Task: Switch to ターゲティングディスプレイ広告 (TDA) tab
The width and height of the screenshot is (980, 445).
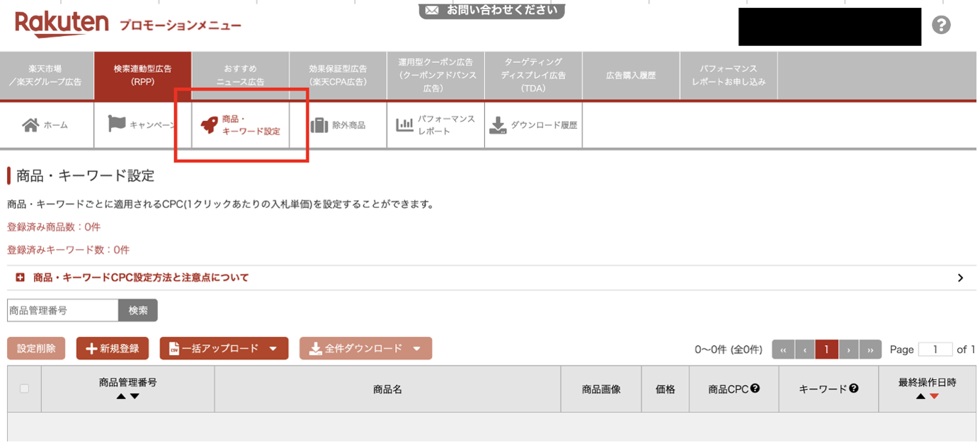Action: pos(533,75)
